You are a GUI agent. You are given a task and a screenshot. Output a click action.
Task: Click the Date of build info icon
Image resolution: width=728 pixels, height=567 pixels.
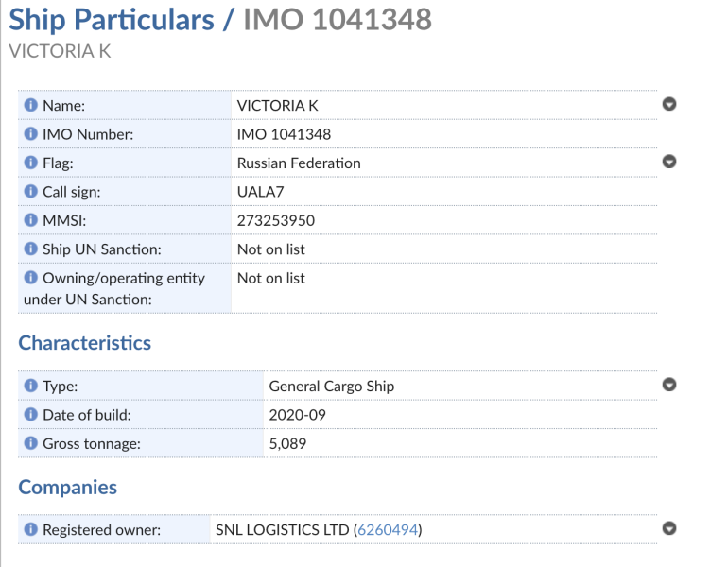(31, 414)
